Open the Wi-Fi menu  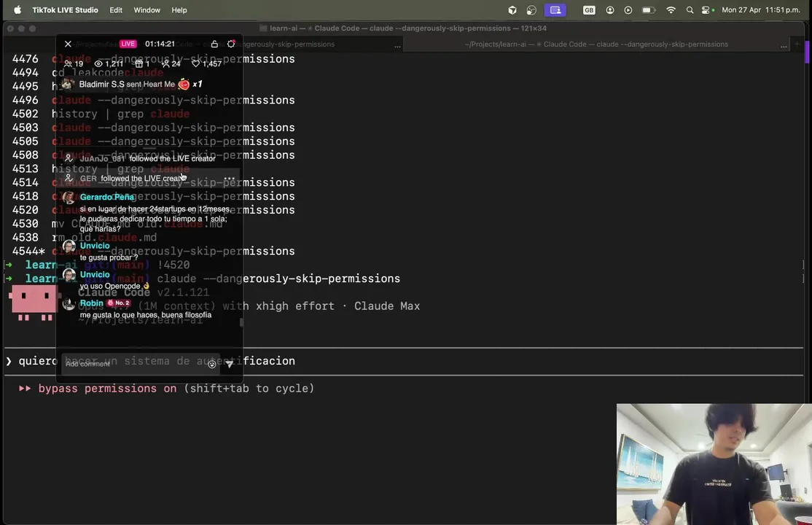click(671, 10)
